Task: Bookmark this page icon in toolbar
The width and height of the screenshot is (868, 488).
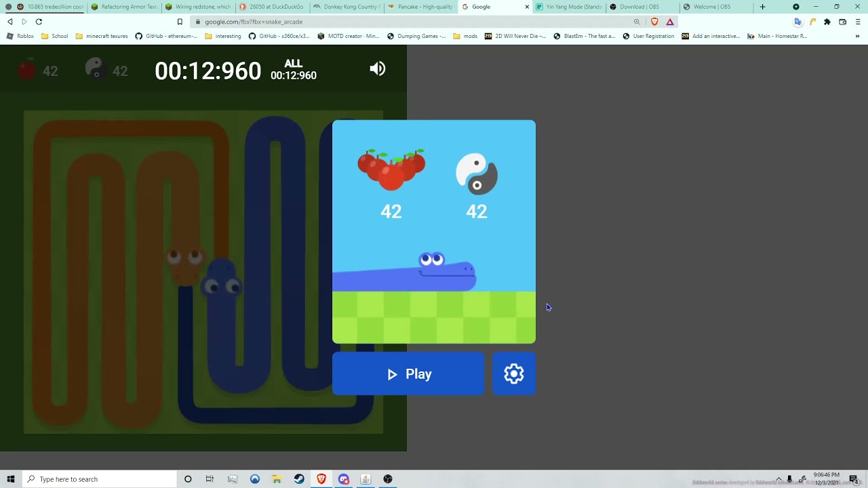Action: pyautogui.click(x=180, y=22)
